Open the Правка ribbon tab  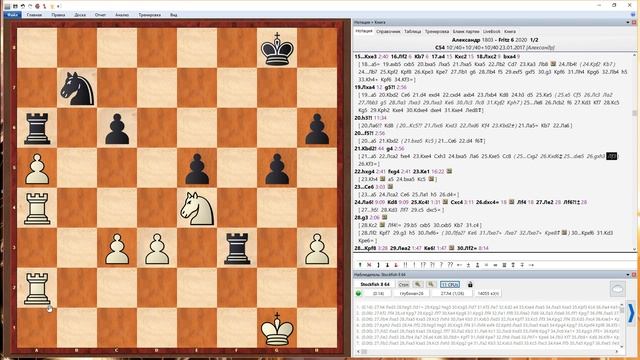coord(58,15)
